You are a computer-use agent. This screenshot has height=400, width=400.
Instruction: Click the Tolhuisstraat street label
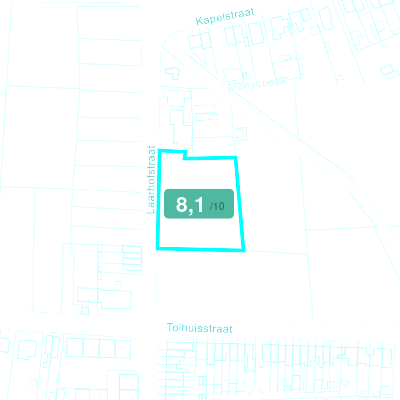(199, 328)
